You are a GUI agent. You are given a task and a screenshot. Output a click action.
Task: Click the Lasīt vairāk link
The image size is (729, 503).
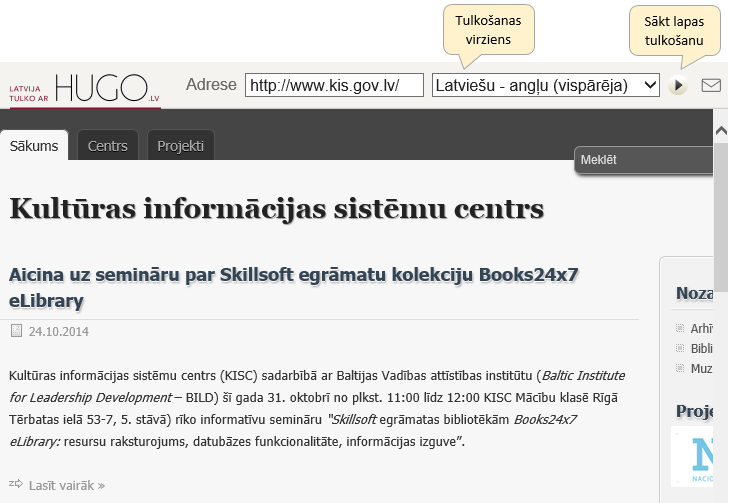66,485
